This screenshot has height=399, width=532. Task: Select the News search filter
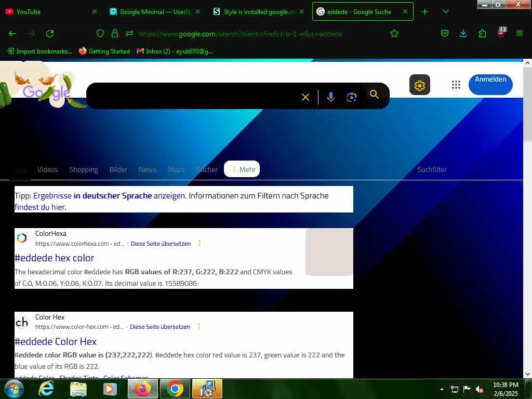tap(147, 169)
